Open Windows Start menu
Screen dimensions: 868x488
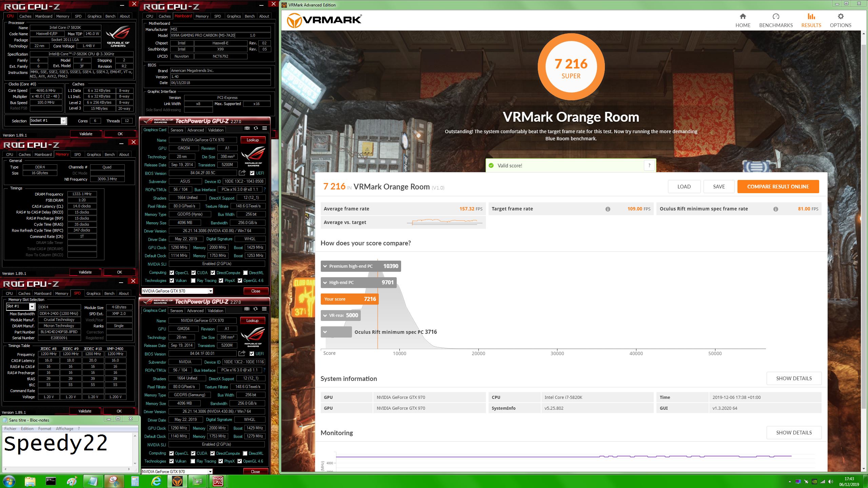(x=9, y=482)
